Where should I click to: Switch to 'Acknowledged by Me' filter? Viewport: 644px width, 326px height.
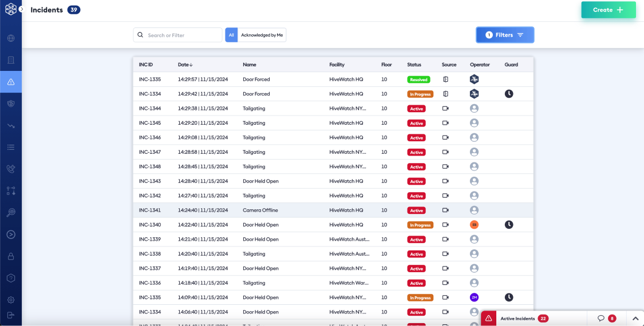262,35
